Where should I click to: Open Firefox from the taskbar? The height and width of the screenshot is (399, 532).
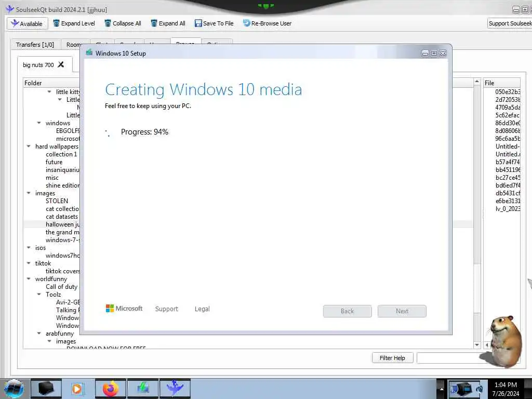[x=111, y=389]
